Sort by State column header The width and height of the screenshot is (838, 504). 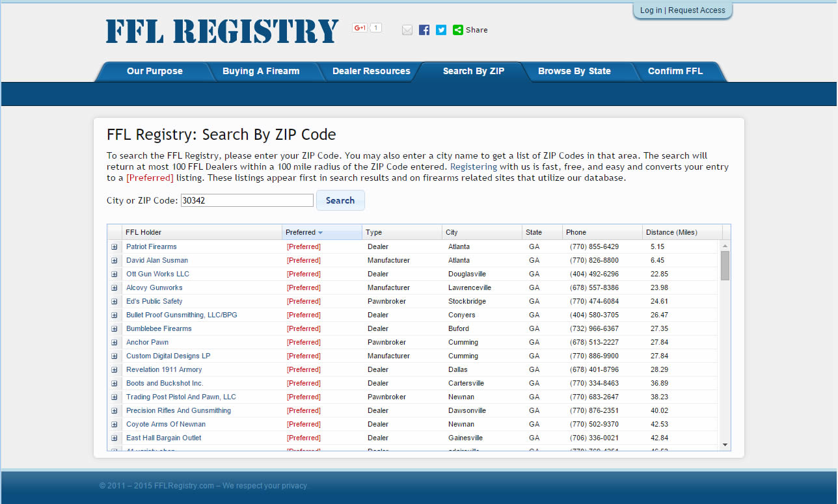(x=542, y=232)
